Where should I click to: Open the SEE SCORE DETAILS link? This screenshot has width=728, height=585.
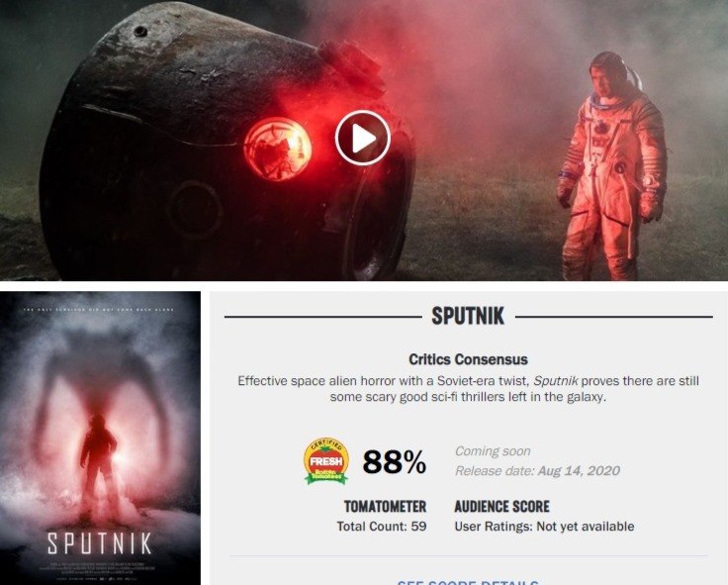point(468,582)
